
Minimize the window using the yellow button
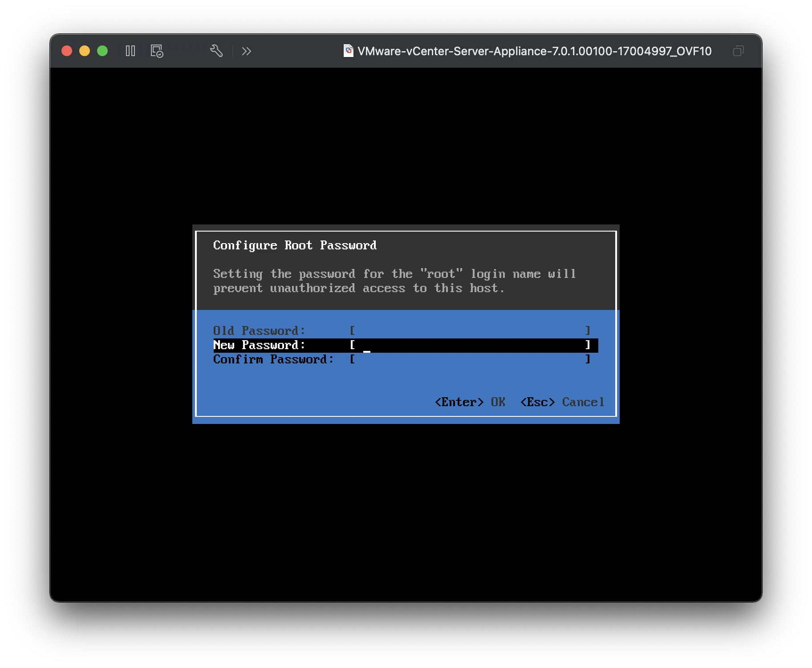85,51
